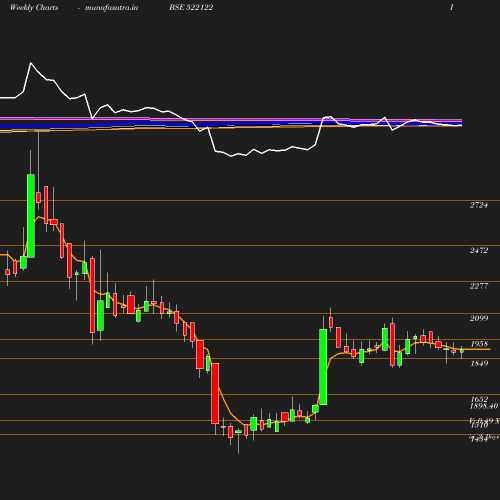The height and width of the screenshot is (500, 500).
Task: Select the 1652 price level label
Action: coord(479,399)
